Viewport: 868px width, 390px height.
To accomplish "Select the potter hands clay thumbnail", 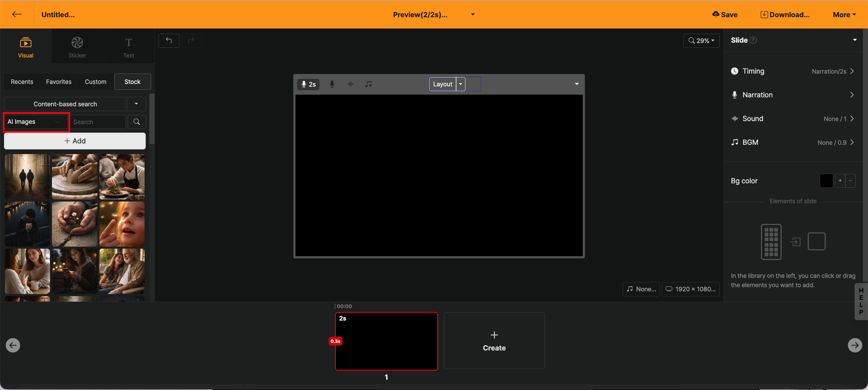I will click(75, 176).
